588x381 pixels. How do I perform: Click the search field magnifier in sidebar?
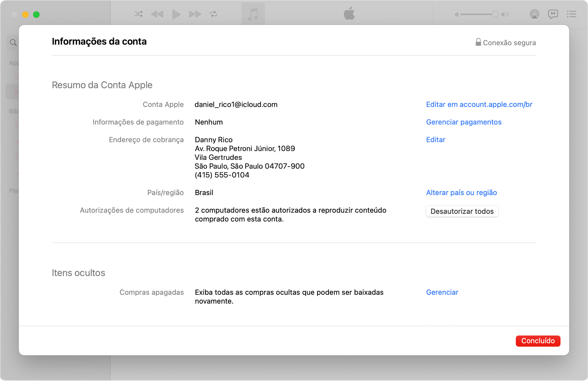[13, 43]
